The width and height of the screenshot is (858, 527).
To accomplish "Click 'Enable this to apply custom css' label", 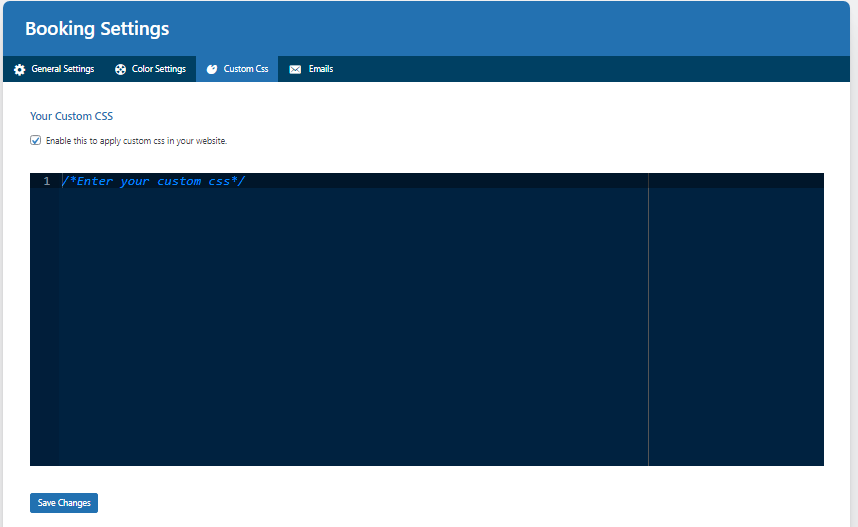I will [x=136, y=141].
